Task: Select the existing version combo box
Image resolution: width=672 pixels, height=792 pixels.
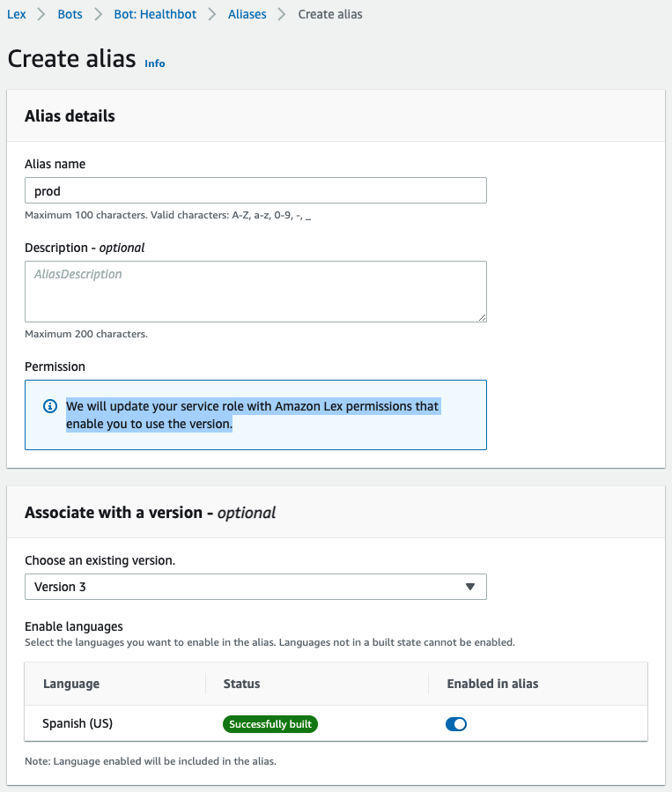Action: point(255,587)
